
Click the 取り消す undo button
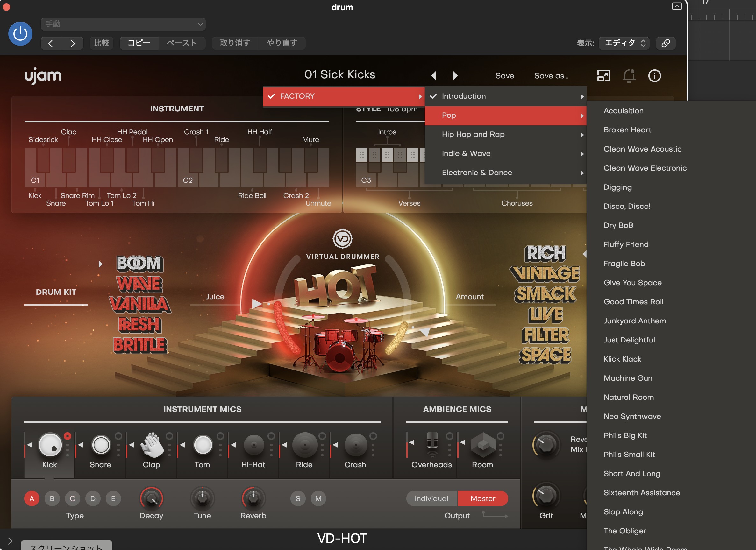[x=235, y=43]
